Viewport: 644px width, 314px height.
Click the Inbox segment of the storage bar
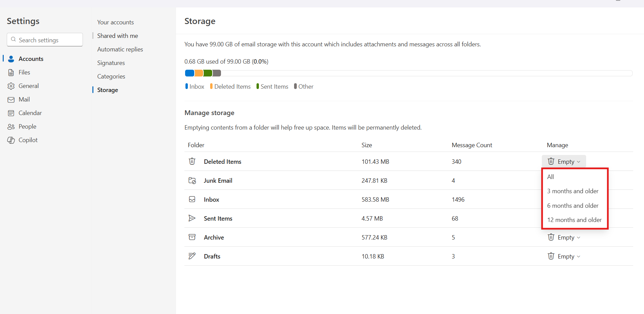click(189, 73)
